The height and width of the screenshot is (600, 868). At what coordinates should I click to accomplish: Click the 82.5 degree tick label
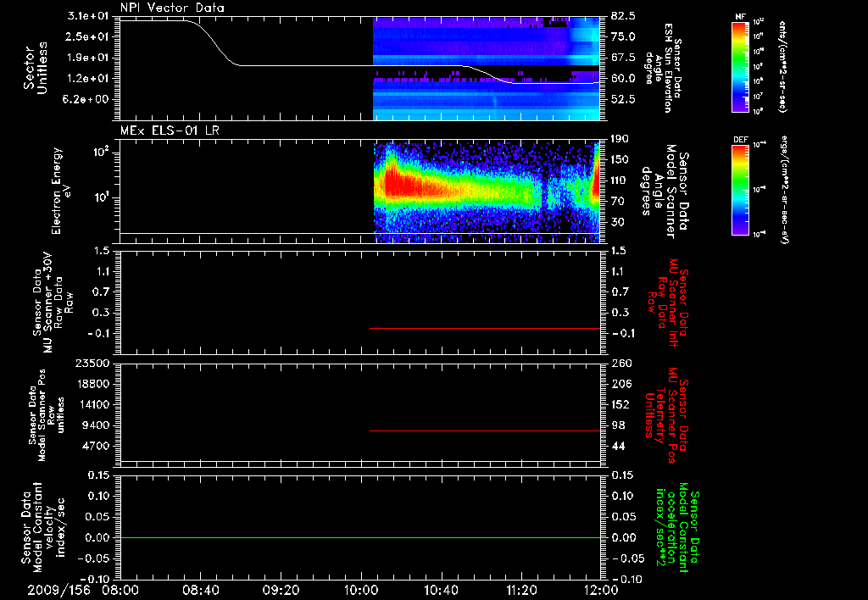click(x=623, y=16)
